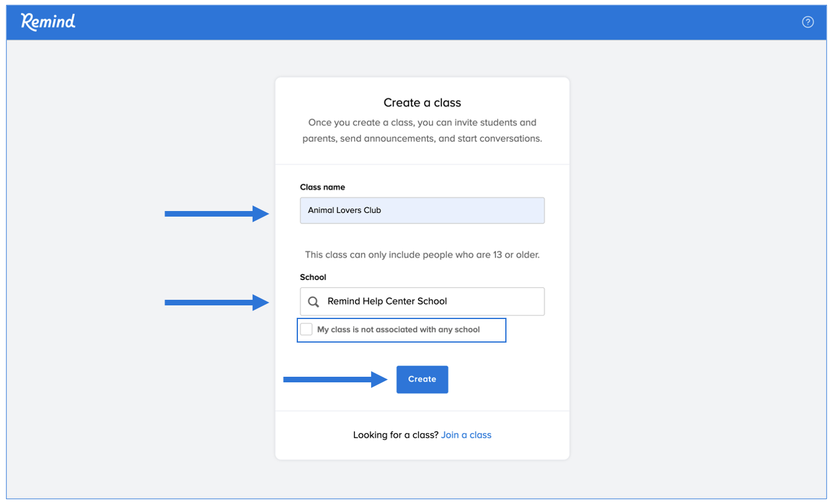Click the magnifying glass in the School field
This screenshot has width=833, height=504.
[313, 302]
